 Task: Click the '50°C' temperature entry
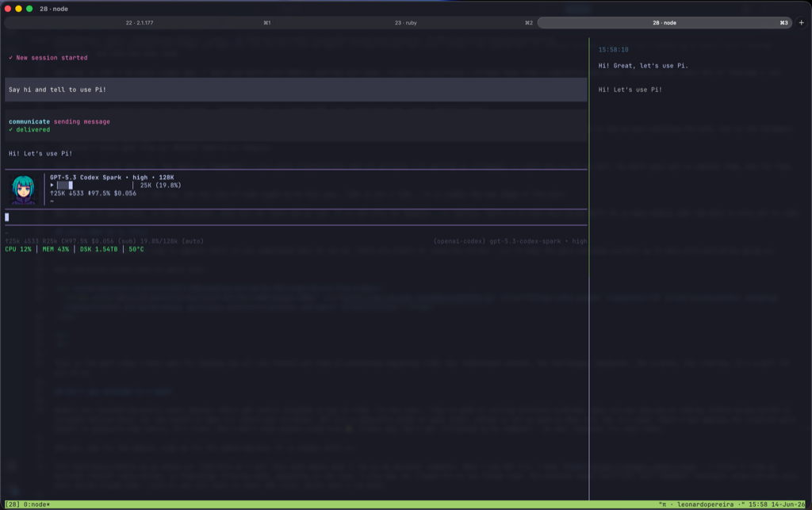[x=136, y=250]
